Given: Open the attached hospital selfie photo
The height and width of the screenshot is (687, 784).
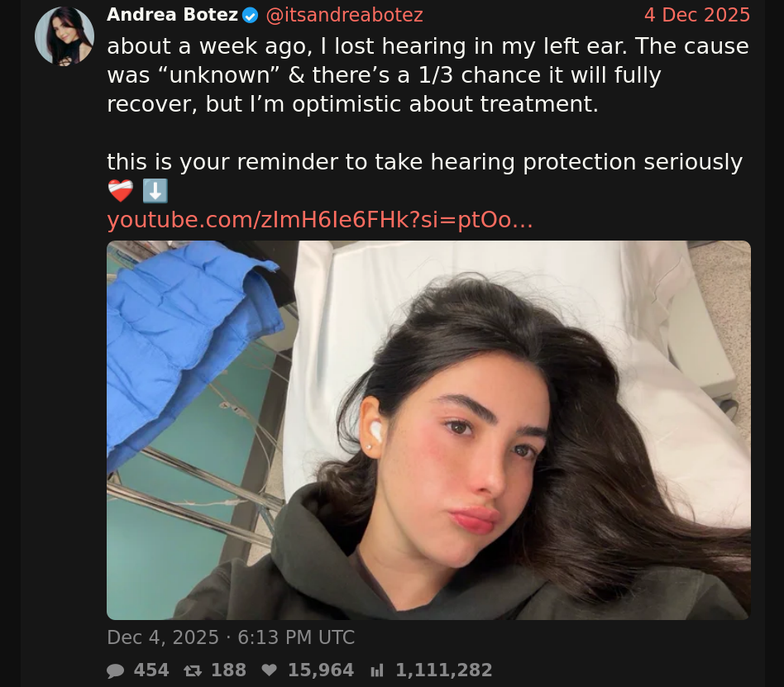Looking at the screenshot, I should click(x=428, y=430).
